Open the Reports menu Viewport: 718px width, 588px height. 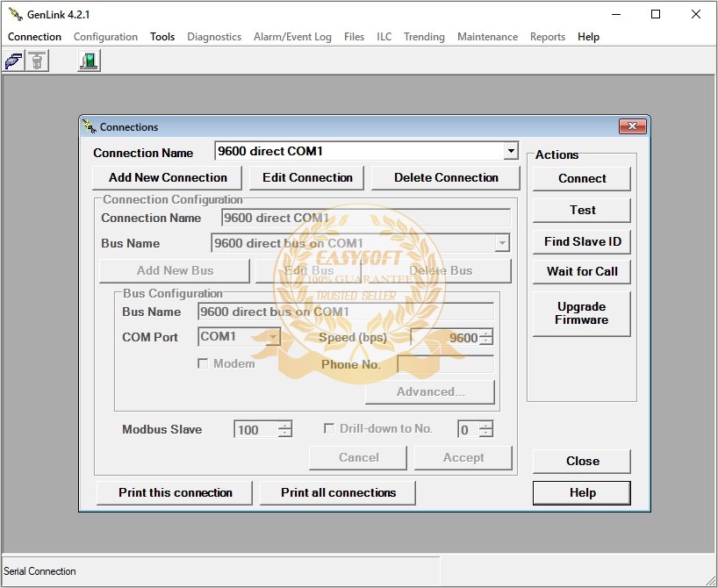547,37
